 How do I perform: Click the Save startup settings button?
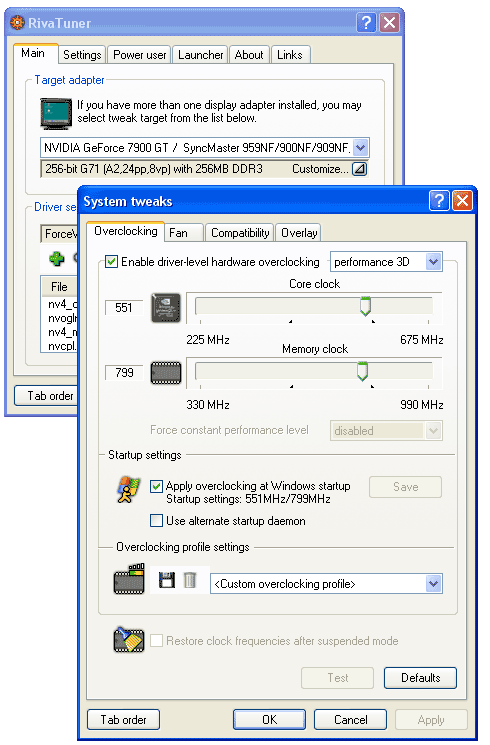405,487
